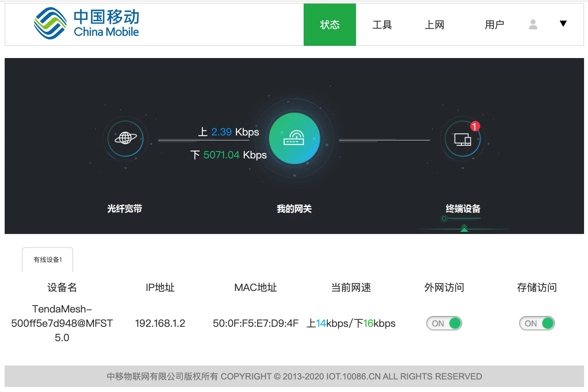Click the MAC address 50:0F:F5:E7:D9:4F
Image resolution: width=588 pixels, height=392 pixels.
(x=256, y=323)
